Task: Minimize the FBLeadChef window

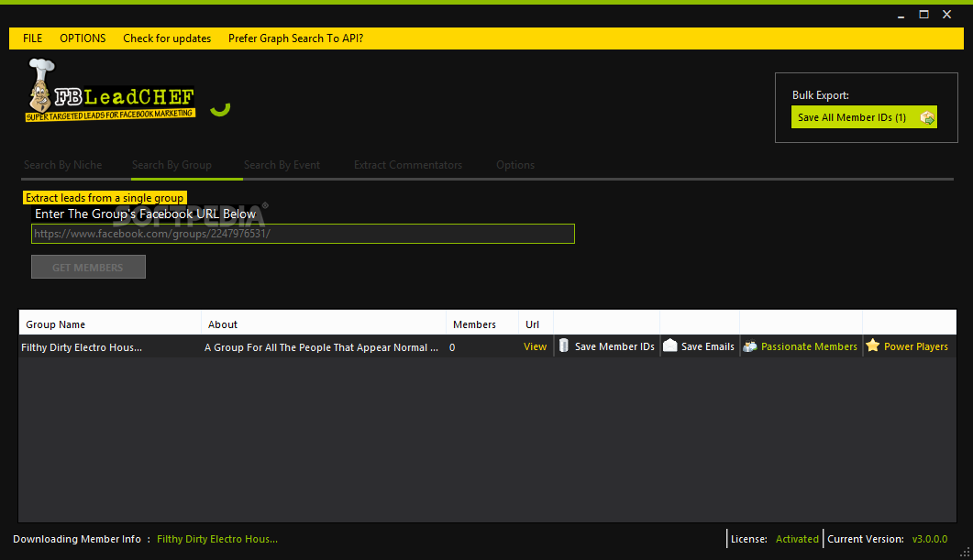Action: [901, 15]
